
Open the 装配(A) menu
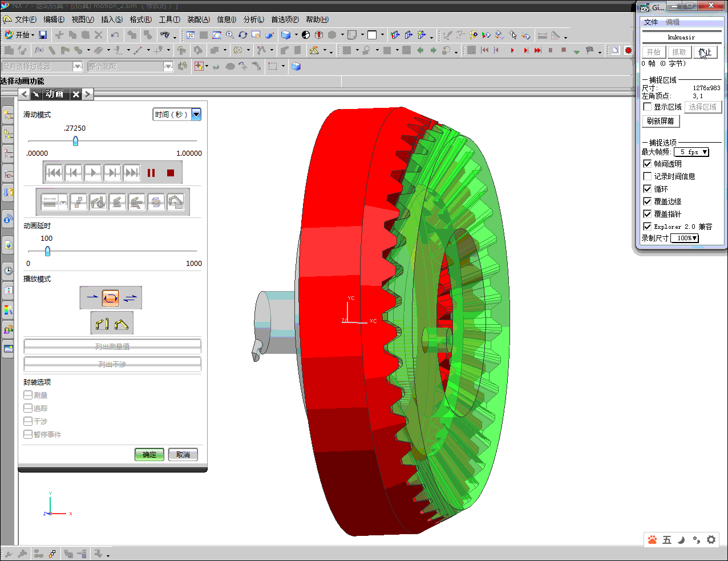[x=198, y=19]
